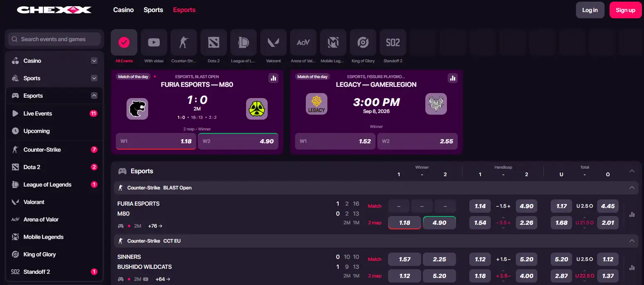
Task: Select Valorant filter tile
Action: tap(273, 42)
